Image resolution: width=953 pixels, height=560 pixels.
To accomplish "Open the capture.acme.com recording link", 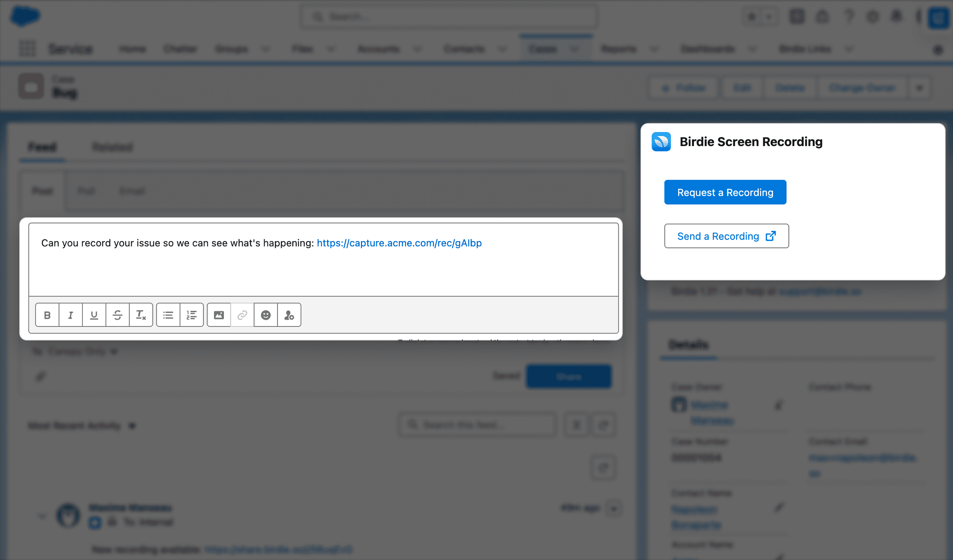I will [399, 243].
